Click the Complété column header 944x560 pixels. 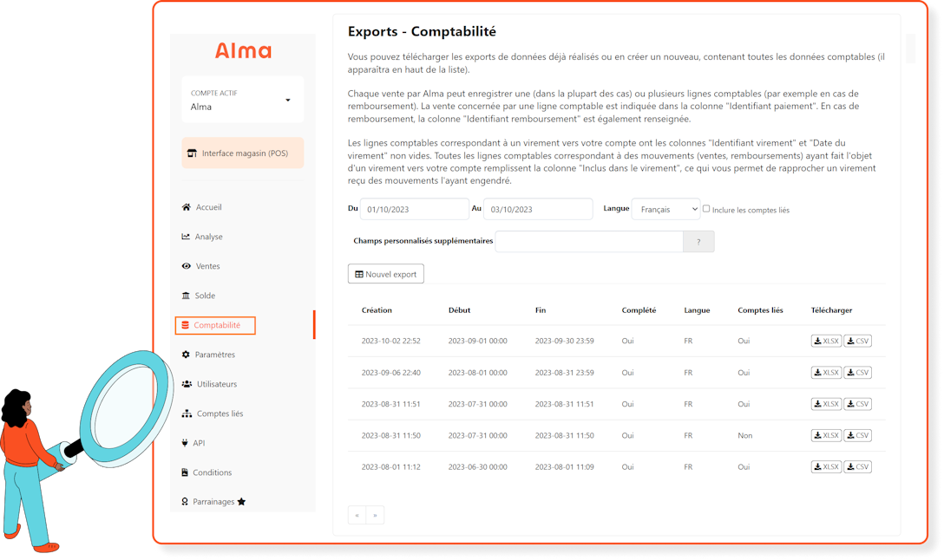click(x=639, y=309)
